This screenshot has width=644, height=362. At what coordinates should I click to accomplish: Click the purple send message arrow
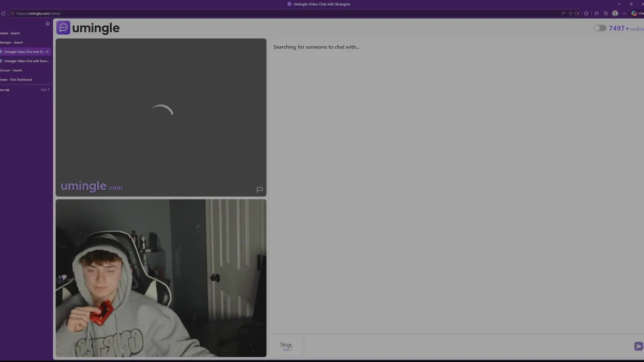pos(638,346)
